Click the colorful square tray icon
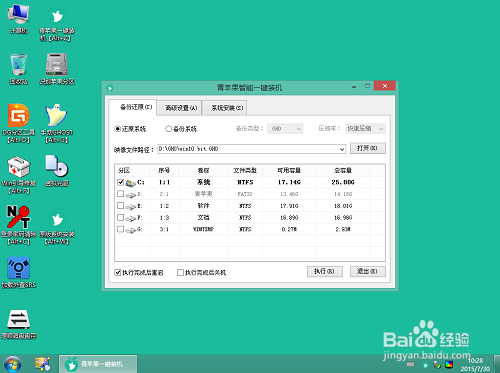500x373 pixels. [449, 364]
